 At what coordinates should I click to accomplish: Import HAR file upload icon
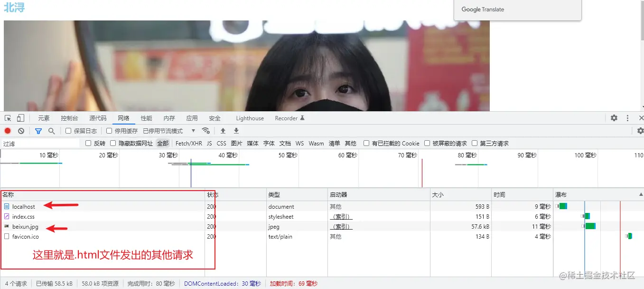tap(223, 131)
